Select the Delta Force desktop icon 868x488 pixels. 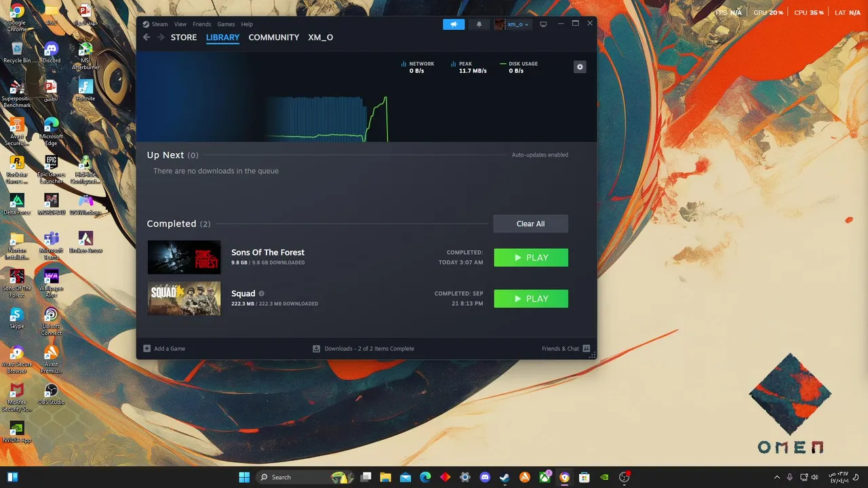point(17,205)
